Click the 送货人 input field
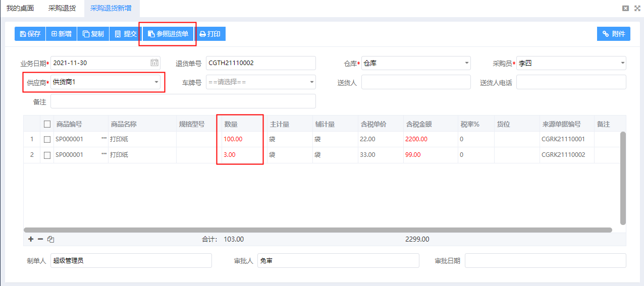This screenshot has height=286, width=644. pos(416,82)
